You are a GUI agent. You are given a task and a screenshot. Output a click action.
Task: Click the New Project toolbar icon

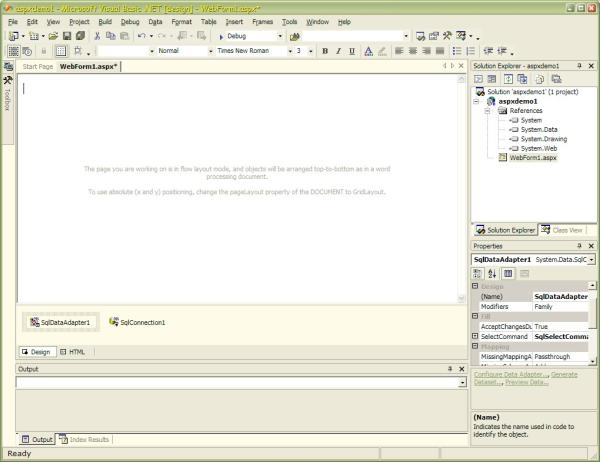point(13,36)
